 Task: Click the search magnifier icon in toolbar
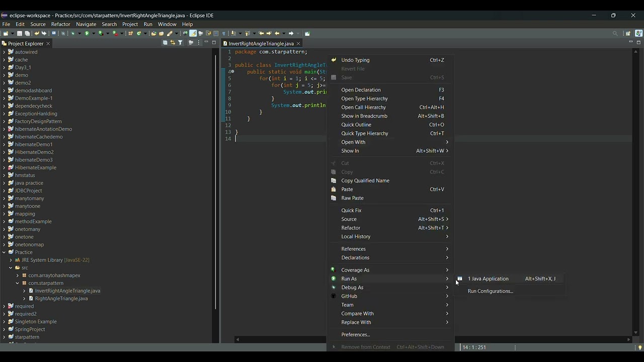pos(615,34)
